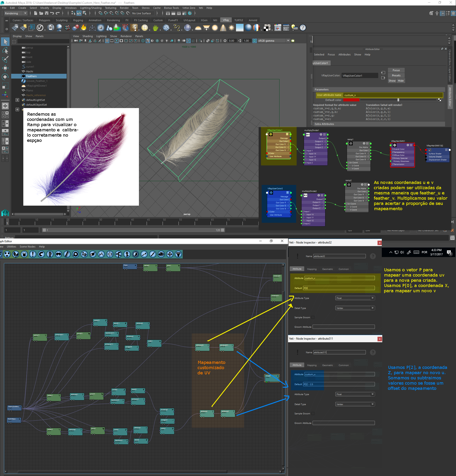Open Attribute Type Float dropdown in attribute32
Viewport: 456px width, 476px height.
pos(355,298)
